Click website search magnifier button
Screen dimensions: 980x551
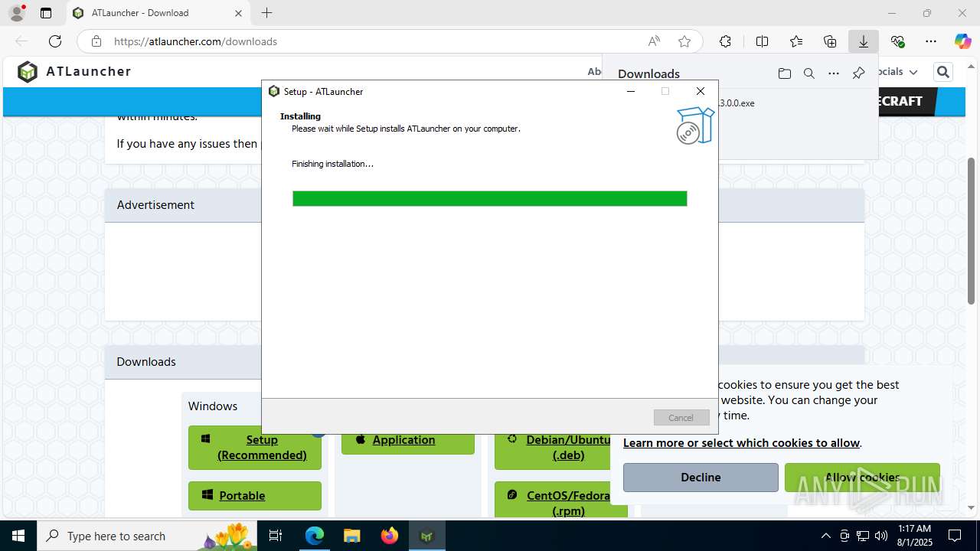coord(943,72)
